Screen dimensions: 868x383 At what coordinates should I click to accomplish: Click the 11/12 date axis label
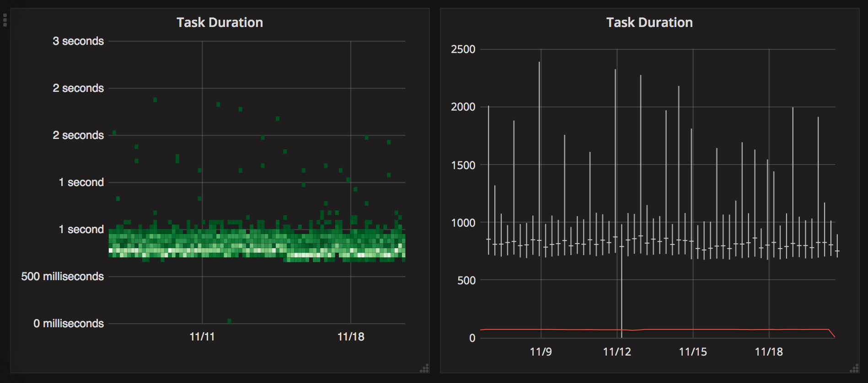point(617,352)
